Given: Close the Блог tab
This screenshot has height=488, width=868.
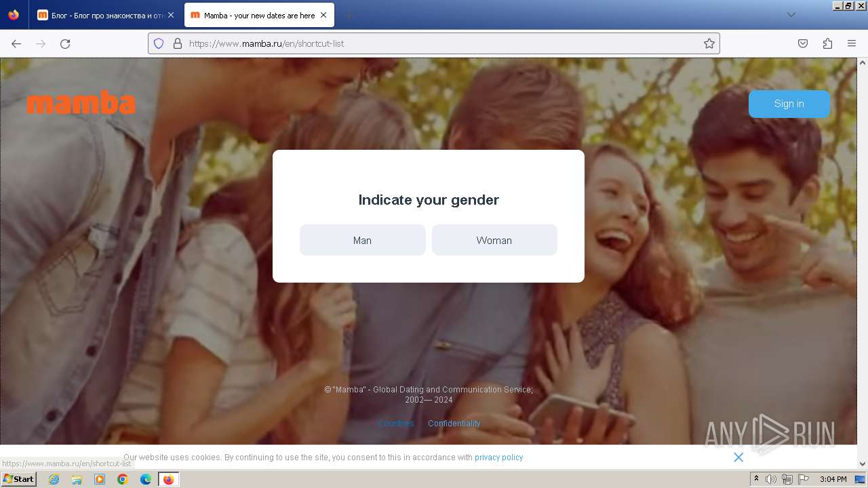Looking at the screenshot, I should [171, 15].
